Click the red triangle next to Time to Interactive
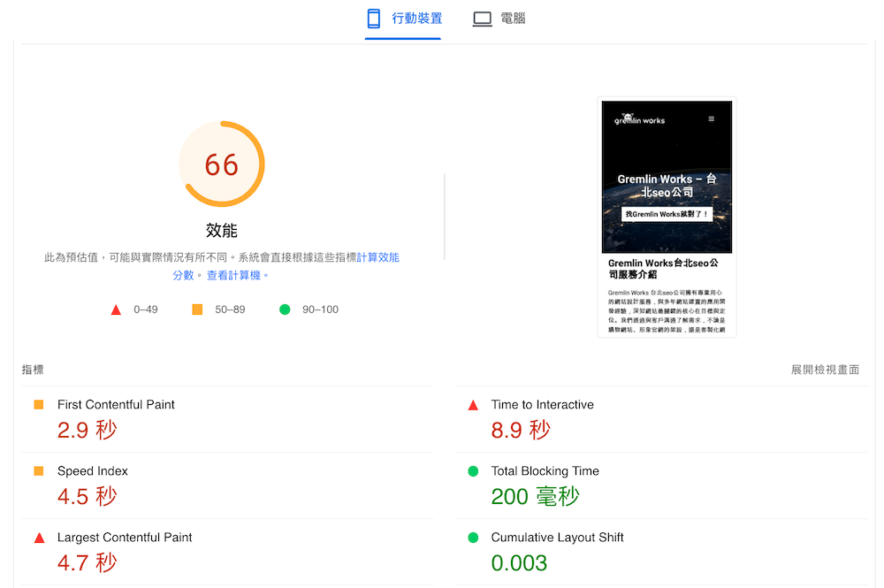Image resolution: width=884 pixels, height=588 pixels. (473, 405)
